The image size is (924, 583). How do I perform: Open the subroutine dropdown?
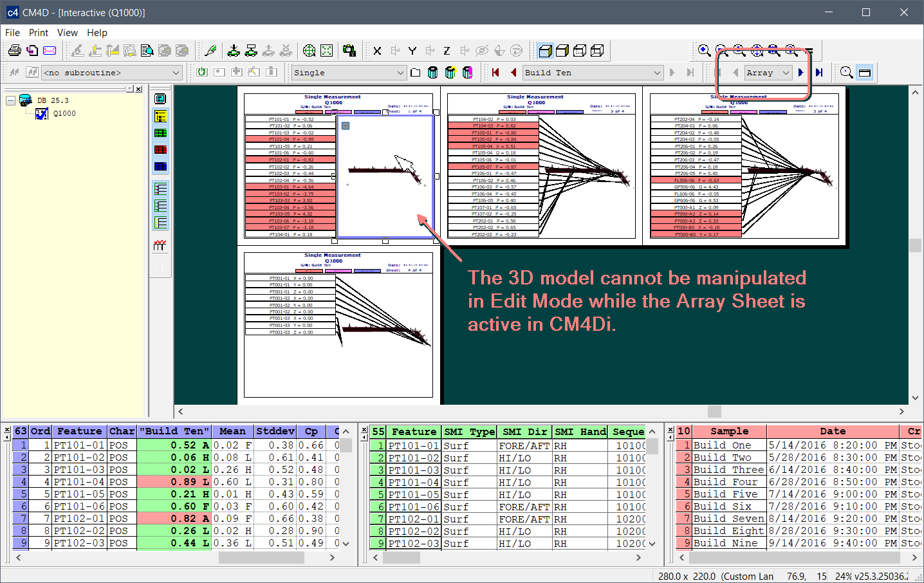(x=176, y=73)
